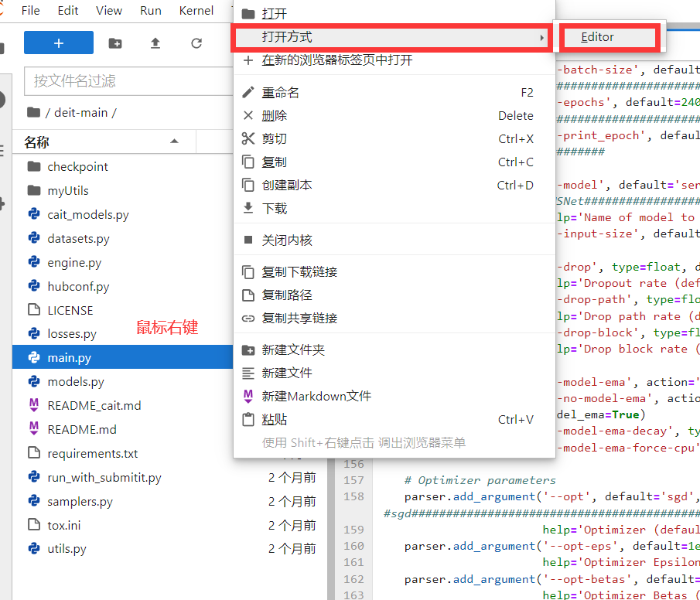The width and height of the screenshot is (700, 600).
Task: Click the new folder icon in toolbar
Action: click(x=114, y=43)
